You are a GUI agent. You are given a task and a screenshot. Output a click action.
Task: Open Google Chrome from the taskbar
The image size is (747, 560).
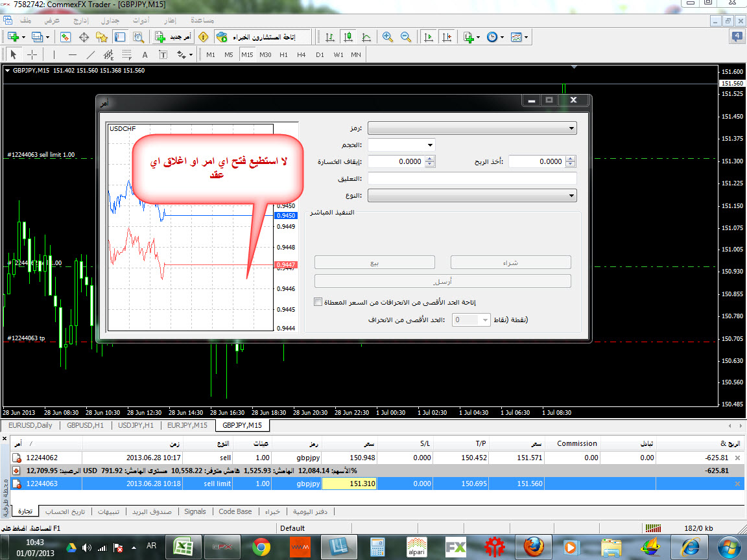click(261, 547)
